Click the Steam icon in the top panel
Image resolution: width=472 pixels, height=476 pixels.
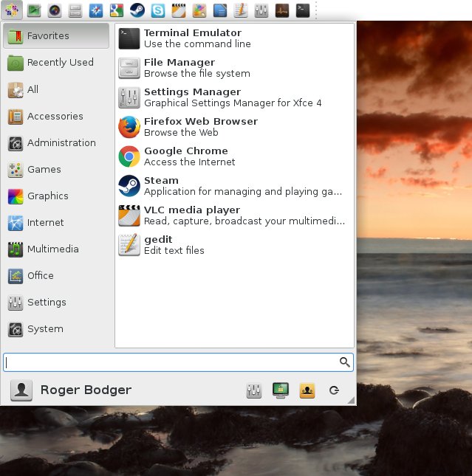click(x=137, y=10)
